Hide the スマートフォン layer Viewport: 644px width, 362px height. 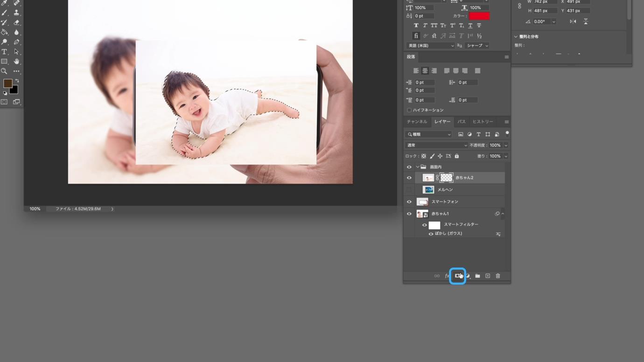click(x=409, y=202)
